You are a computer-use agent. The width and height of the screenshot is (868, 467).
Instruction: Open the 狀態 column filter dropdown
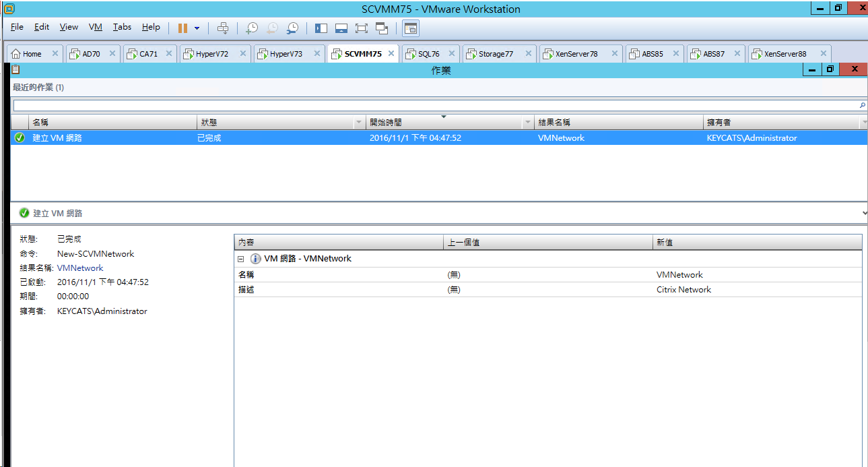359,123
